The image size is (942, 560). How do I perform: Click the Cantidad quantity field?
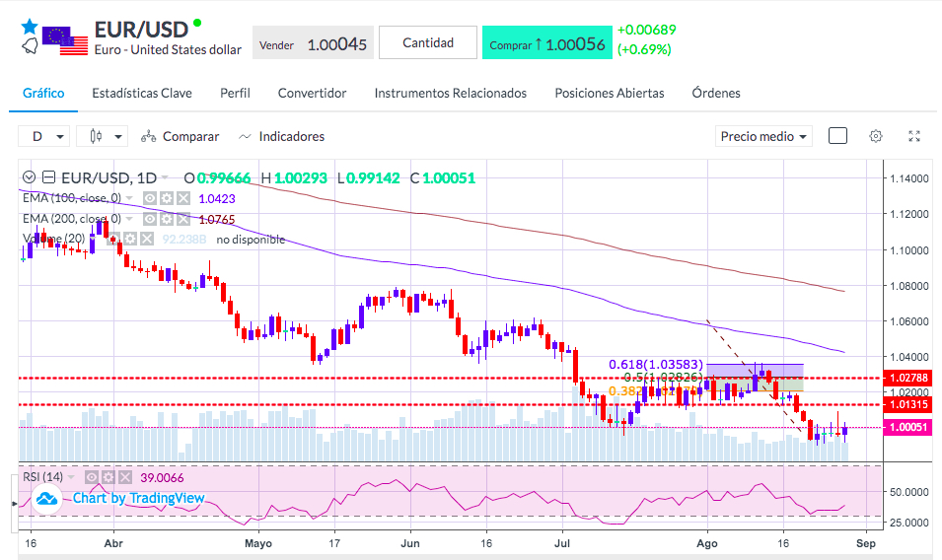(428, 42)
